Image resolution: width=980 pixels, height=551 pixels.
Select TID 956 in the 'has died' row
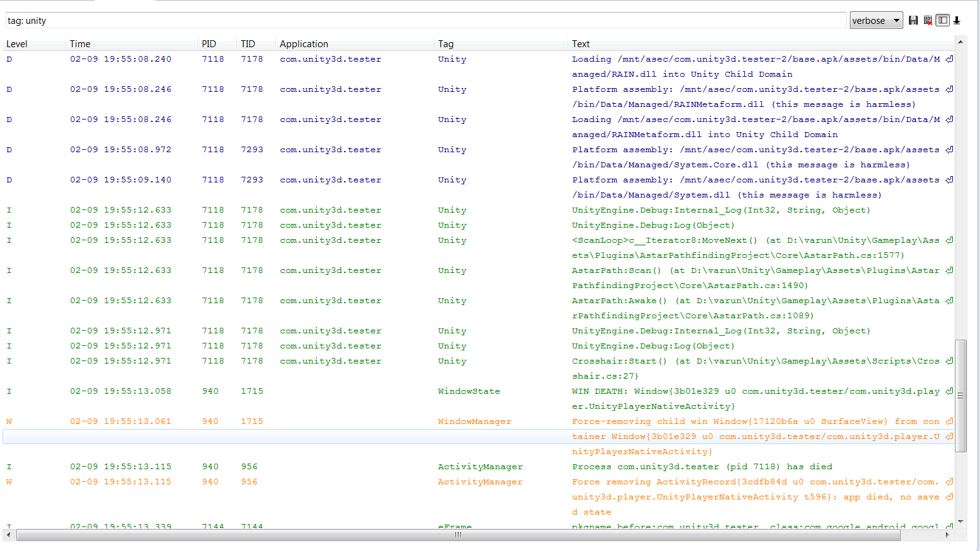pyautogui.click(x=250, y=467)
